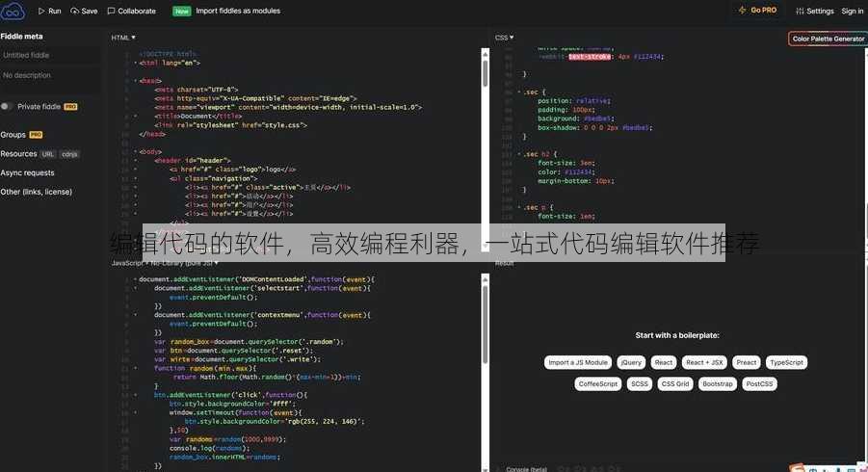Click the Fiddle meta heading
Image resolution: width=868 pixels, height=472 pixels.
coord(21,36)
